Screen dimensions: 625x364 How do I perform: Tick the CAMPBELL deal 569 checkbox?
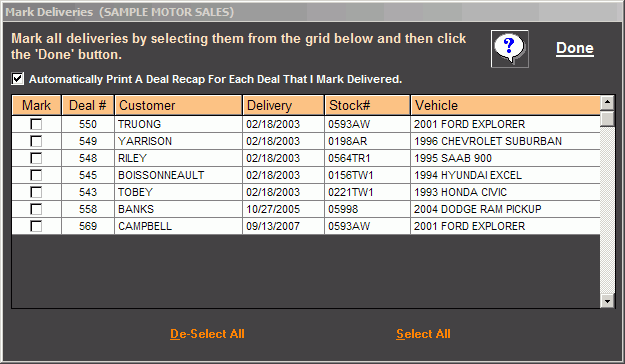pyautogui.click(x=36, y=226)
